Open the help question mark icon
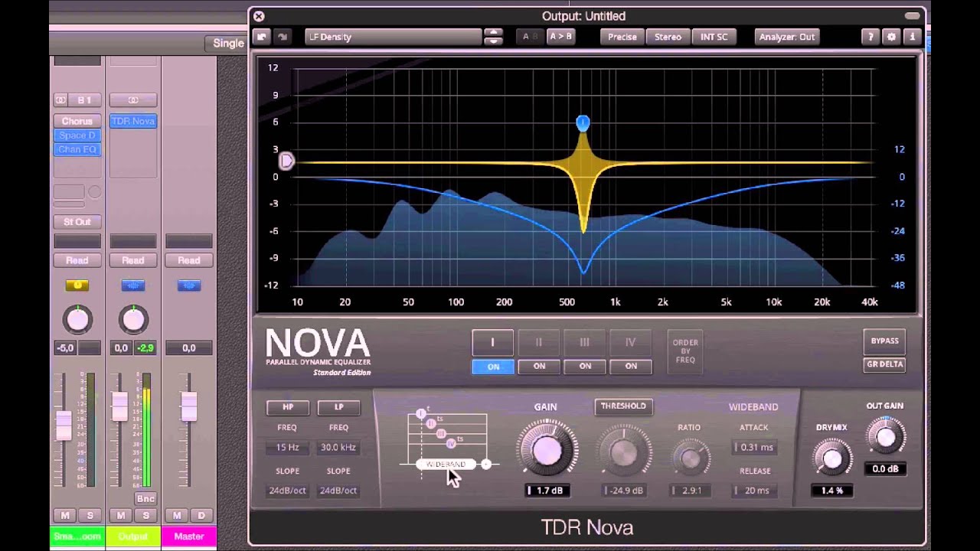Viewport: 980px width, 551px height. (870, 37)
